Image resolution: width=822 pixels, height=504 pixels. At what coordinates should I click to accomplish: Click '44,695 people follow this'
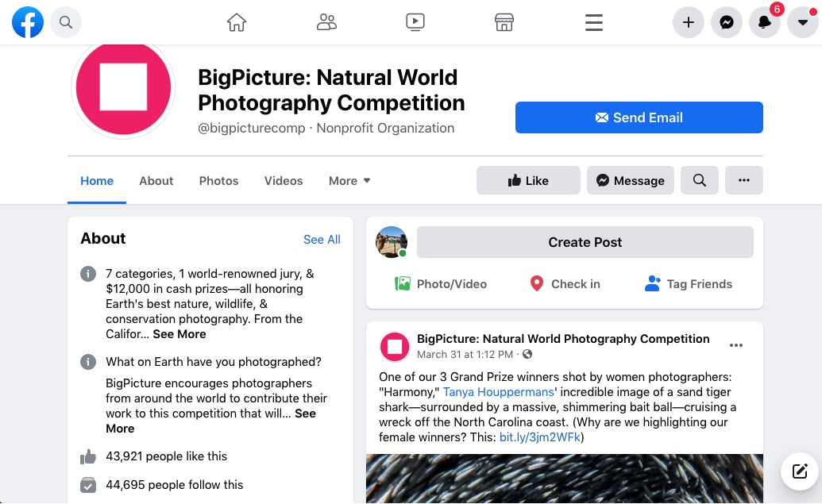pyautogui.click(x=175, y=485)
